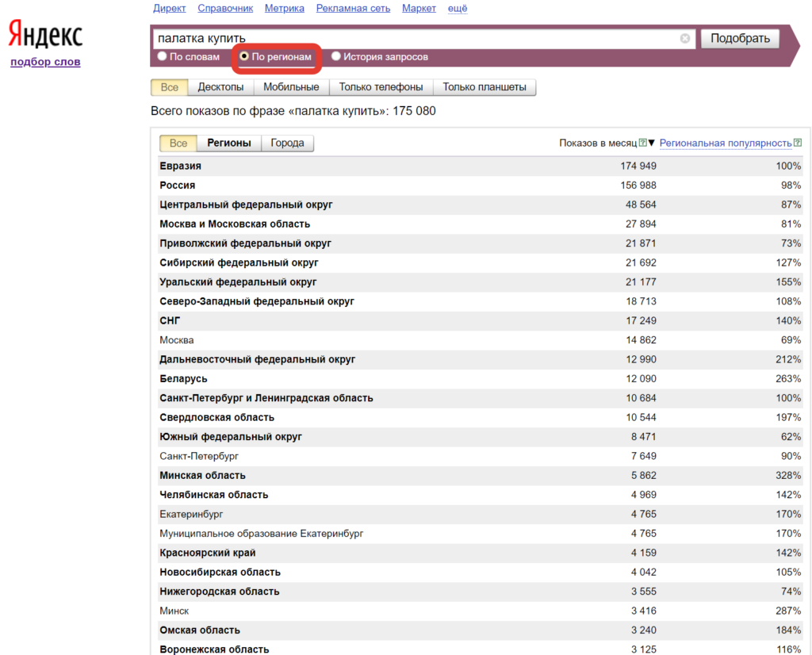Click help icon next to Показов в месяц
The width and height of the screenshot is (812, 655).
[x=642, y=143]
